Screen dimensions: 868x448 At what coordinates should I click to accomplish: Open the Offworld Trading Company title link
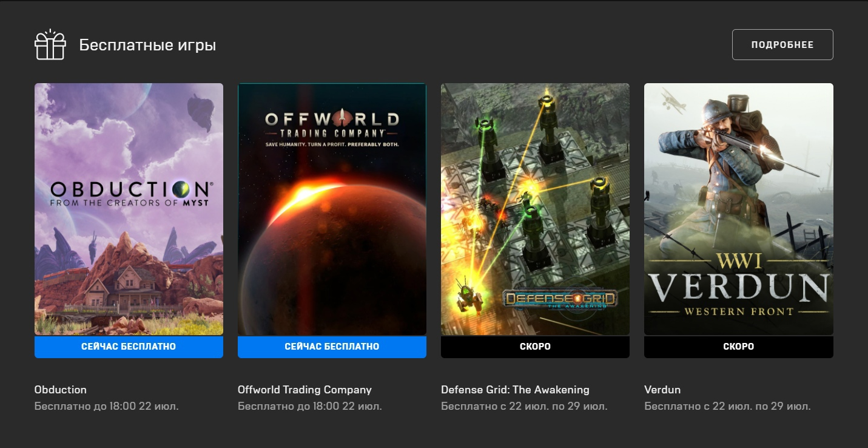tap(304, 390)
